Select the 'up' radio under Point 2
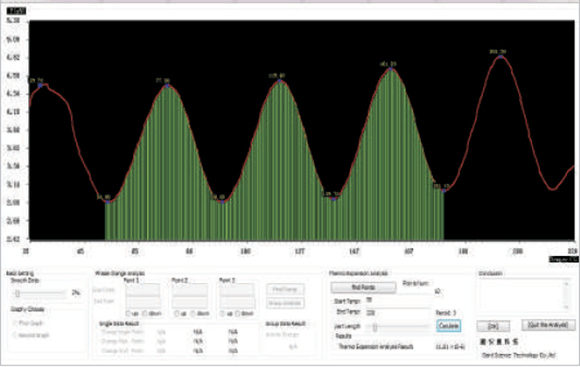 click(177, 314)
